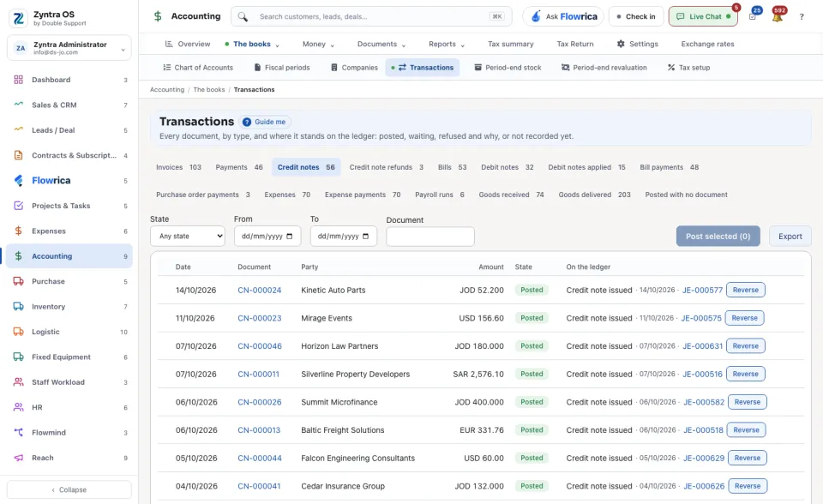Click the HR people icon
This screenshot has width=823, height=504.
[x=18, y=407]
